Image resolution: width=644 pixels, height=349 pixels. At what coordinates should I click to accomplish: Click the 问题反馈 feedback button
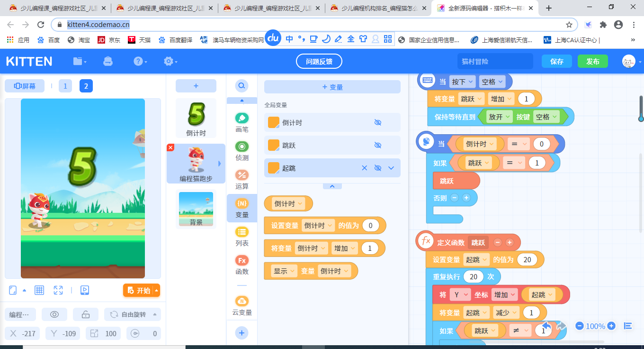coord(319,61)
